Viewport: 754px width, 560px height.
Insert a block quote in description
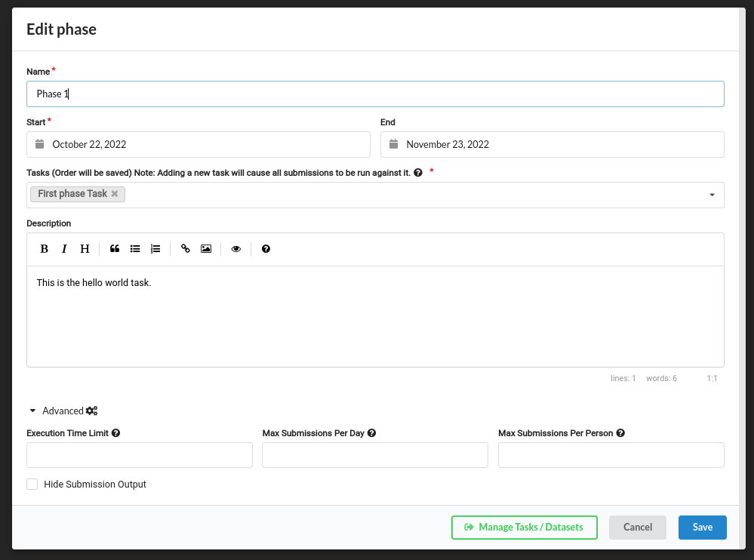115,248
